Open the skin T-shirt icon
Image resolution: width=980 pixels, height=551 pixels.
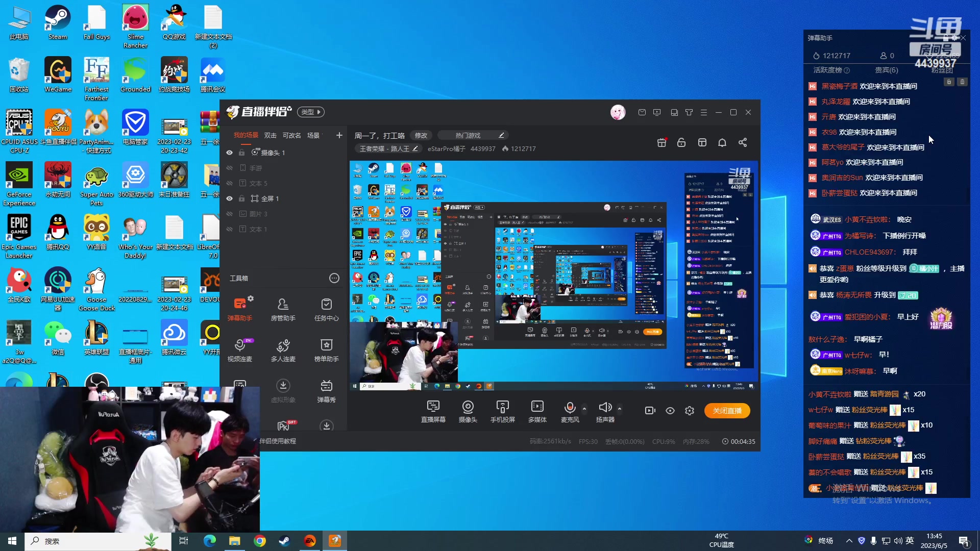689,112
